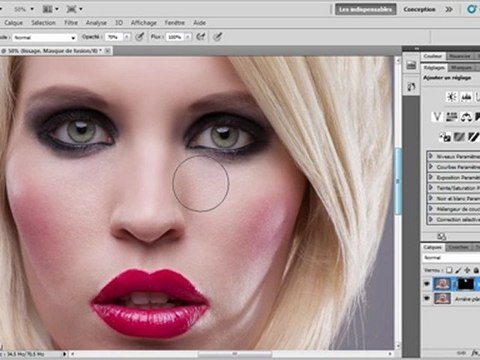Open the Opacité slider arrow
The image size is (480, 360).
[127, 37]
